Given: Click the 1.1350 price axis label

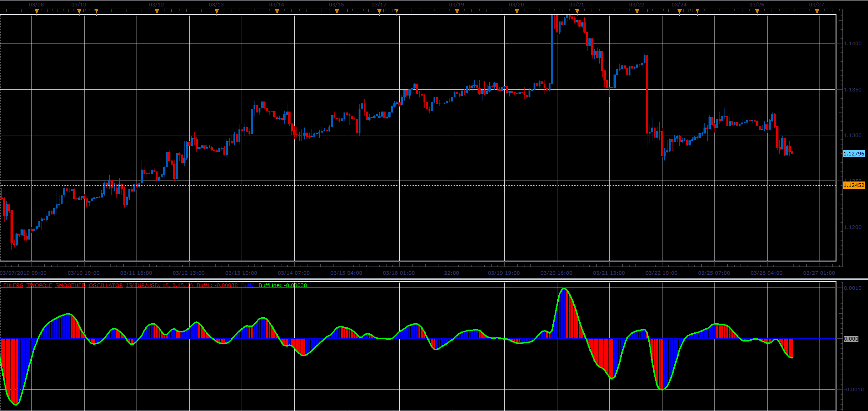Looking at the screenshot, I should [x=852, y=90].
